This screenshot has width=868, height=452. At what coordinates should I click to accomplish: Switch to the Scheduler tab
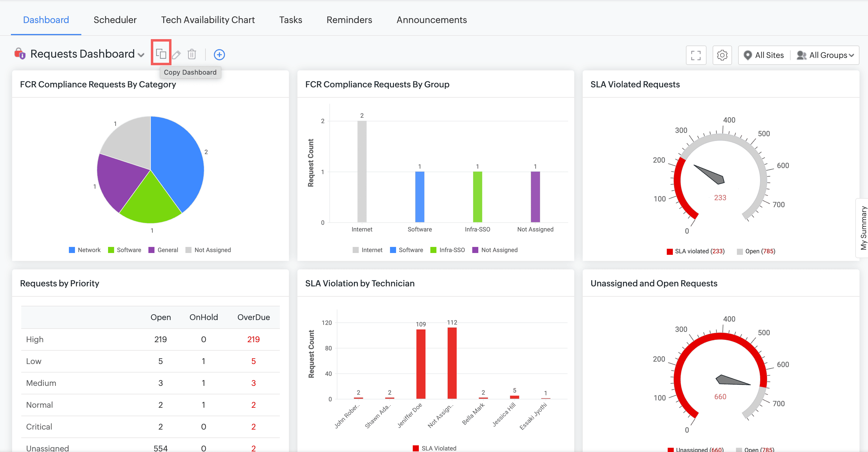click(115, 20)
